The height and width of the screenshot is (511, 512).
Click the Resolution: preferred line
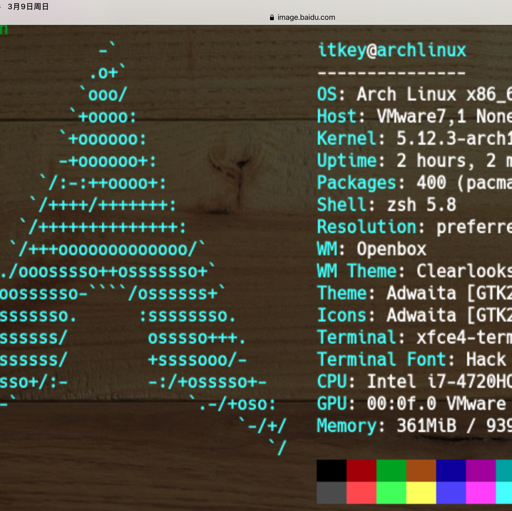pos(414,227)
